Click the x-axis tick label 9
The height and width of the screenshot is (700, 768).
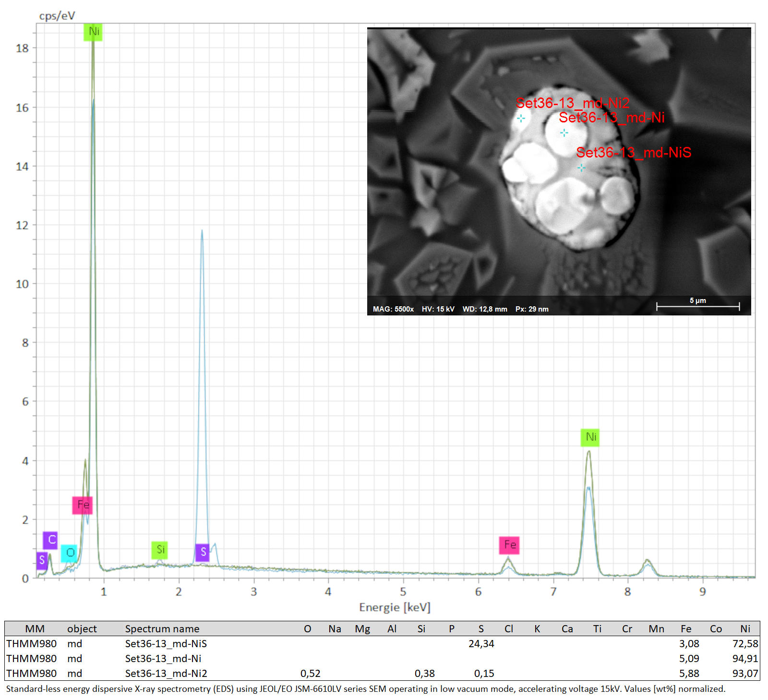[x=702, y=592]
